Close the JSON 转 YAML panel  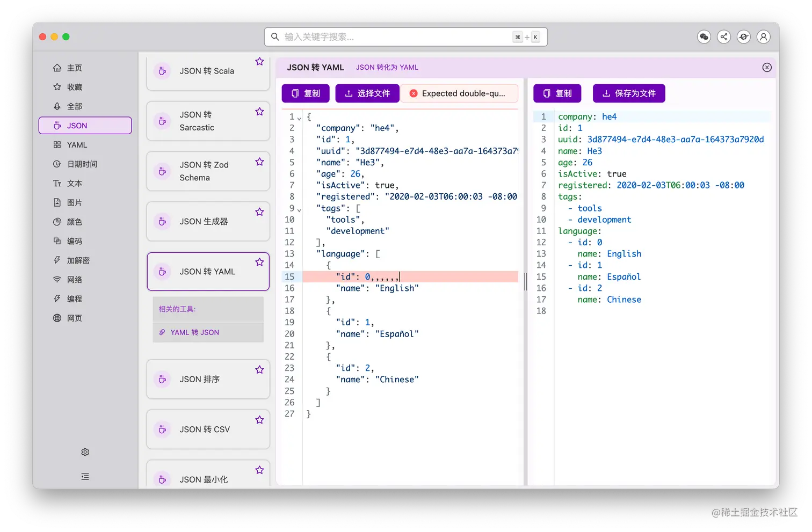tap(767, 67)
